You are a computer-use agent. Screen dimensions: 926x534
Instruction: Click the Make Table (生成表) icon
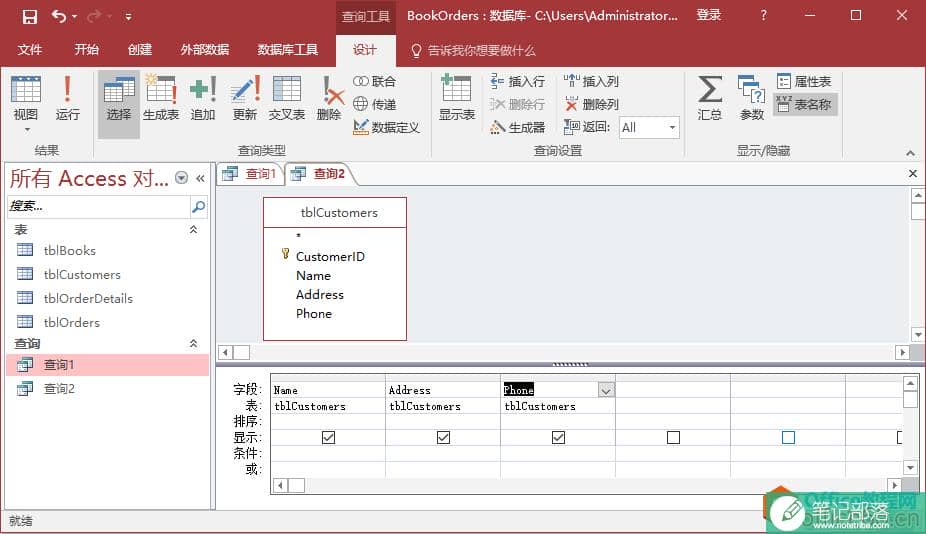coord(161,97)
